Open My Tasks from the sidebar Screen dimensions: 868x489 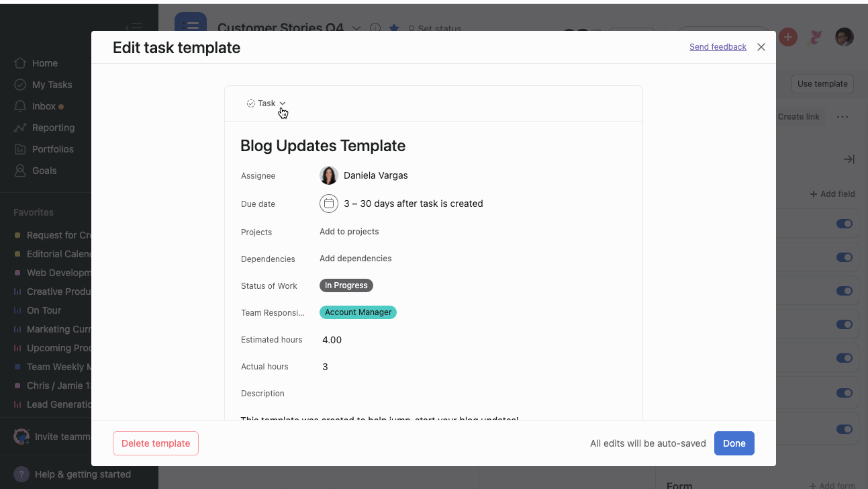pos(52,84)
